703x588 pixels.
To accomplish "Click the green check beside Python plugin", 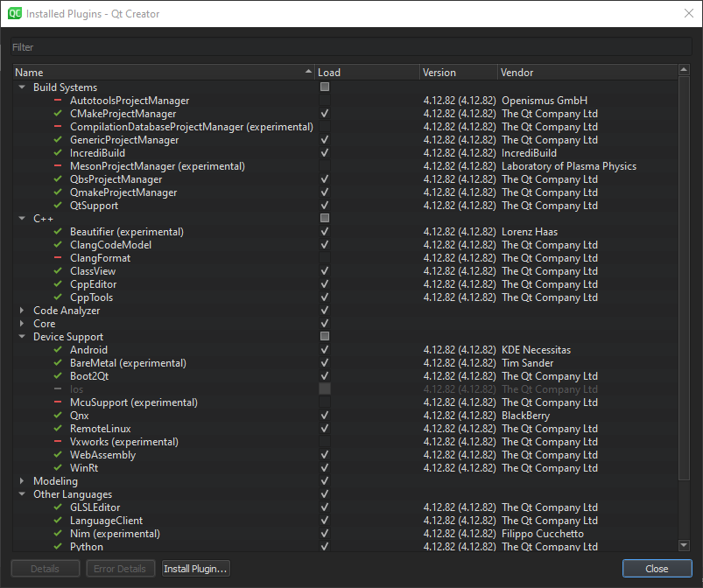I will [x=58, y=547].
